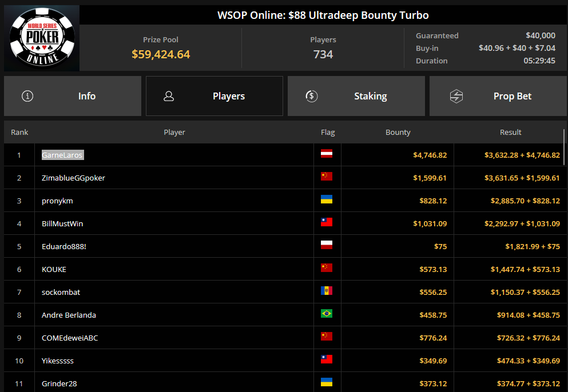This screenshot has width=568, height=392.
Task: Click the Prize Pool amount $59,424.64
Action: pyautogui.click(x=161, y=54)
